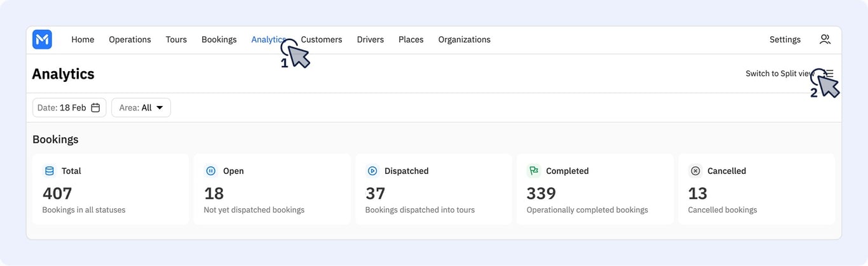Open the Bookings page
Viewport: 868px width, 266px height.
[x=219, y=39]
